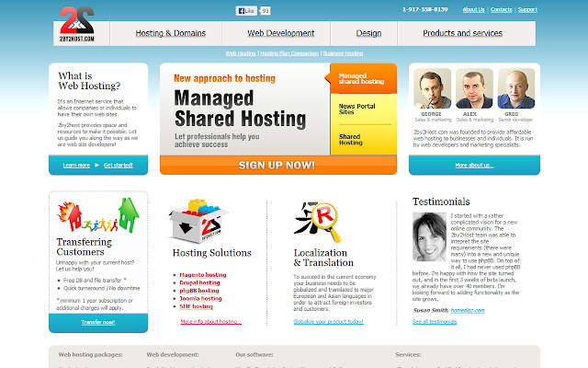Click the What is Web Hosting? heading

89,81
